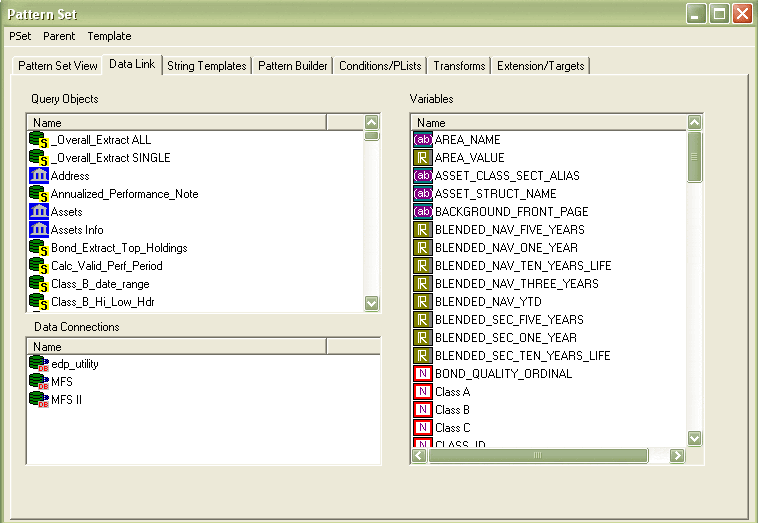This screenshot has height=523, width=758.
Task: Select the BLENDED_NAV_ONE_YEAR variable name
Action: coord(506,248)
